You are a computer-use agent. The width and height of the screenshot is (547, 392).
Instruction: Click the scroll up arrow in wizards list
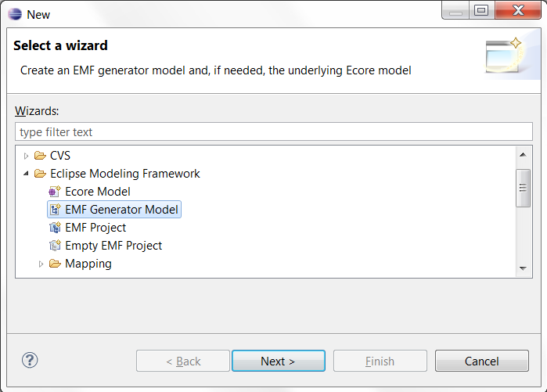[x=523, y=154]
